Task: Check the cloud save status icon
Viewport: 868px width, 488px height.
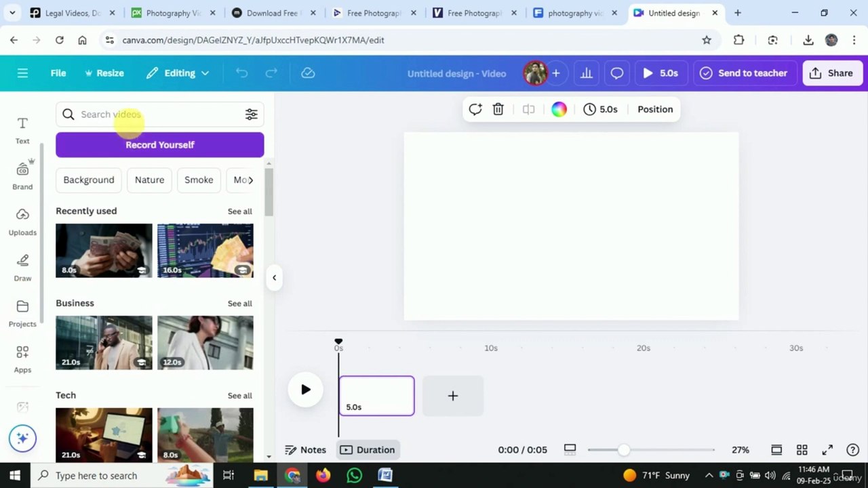Action: click(x=308, y=73)
